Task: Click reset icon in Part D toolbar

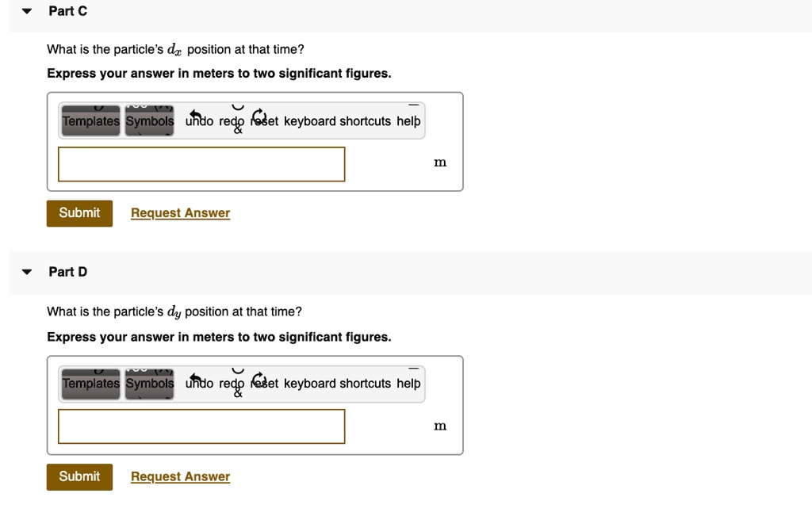Action: [260, 381]
